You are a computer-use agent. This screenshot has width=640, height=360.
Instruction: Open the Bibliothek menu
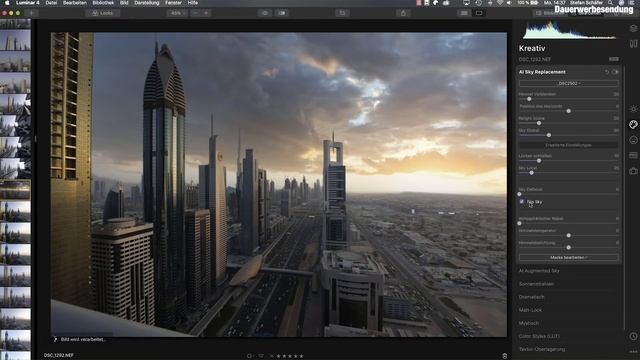point(103,2)
